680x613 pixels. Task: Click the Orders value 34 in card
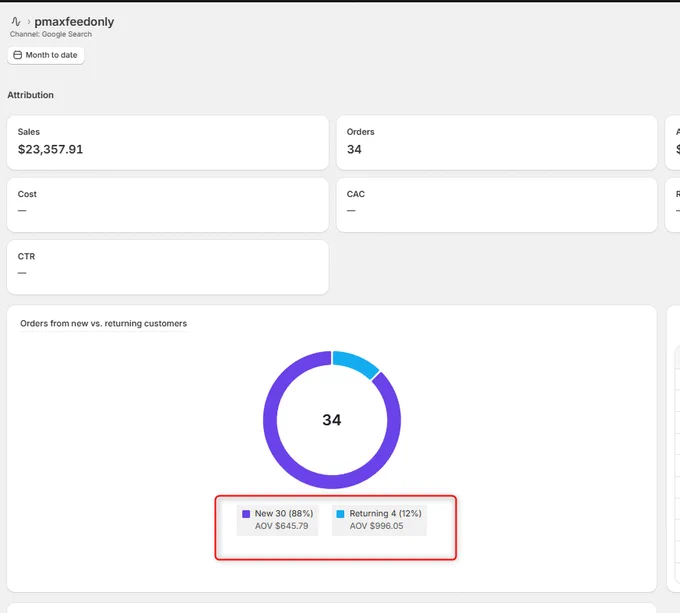354,150
